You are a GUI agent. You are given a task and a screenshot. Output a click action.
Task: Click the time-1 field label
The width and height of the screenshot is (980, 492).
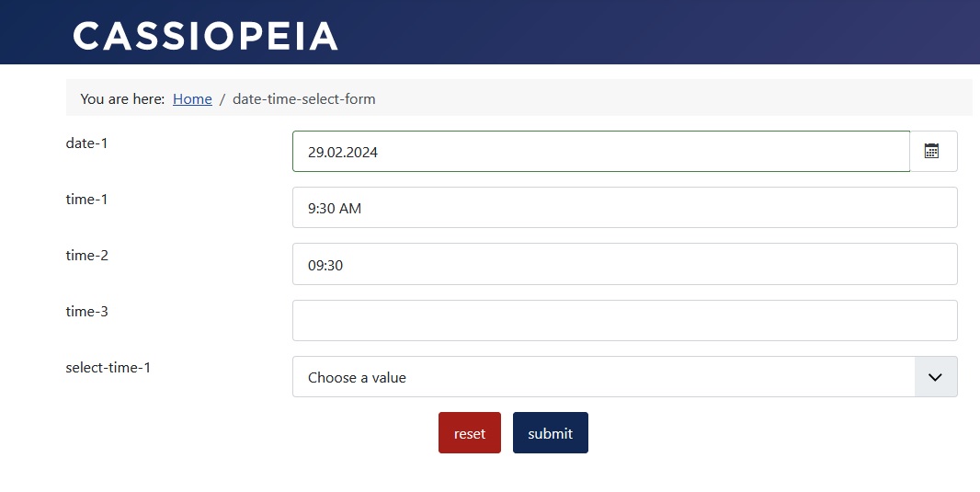[x=87, y=199]
